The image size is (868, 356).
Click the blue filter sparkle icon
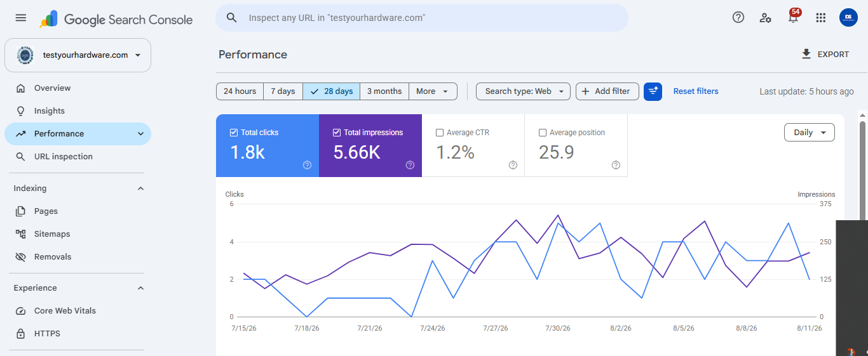coord(653,91)
